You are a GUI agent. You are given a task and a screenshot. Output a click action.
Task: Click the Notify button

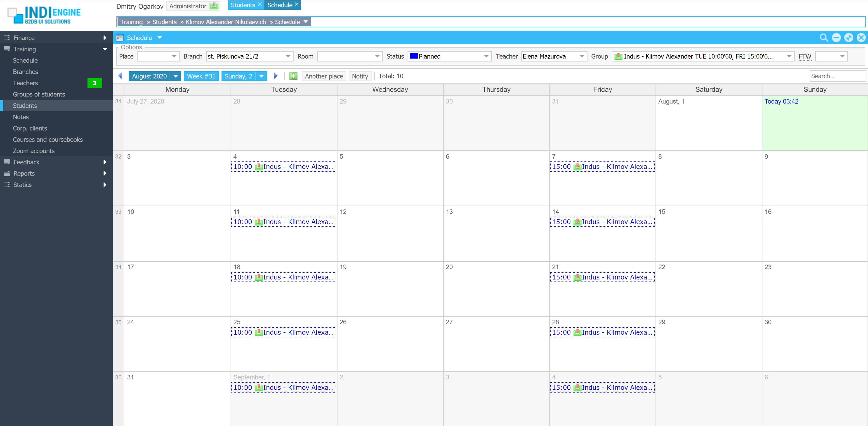[360, 76]
